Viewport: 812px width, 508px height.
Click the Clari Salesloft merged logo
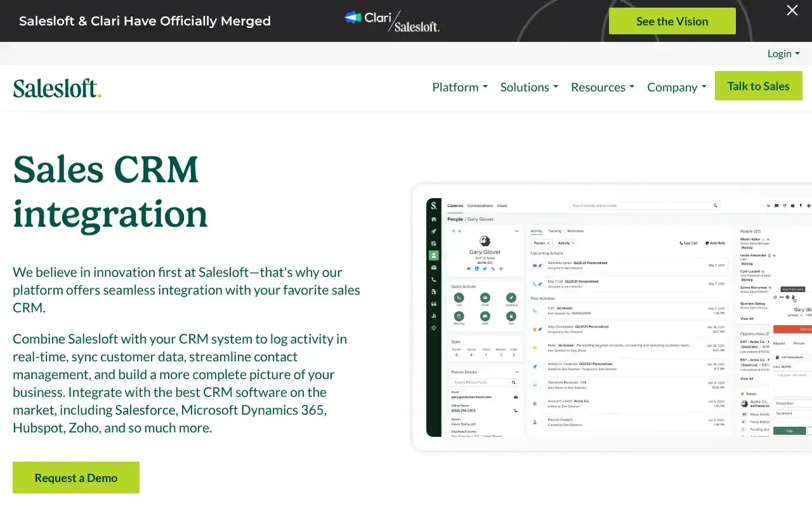[x=392, y=21]
